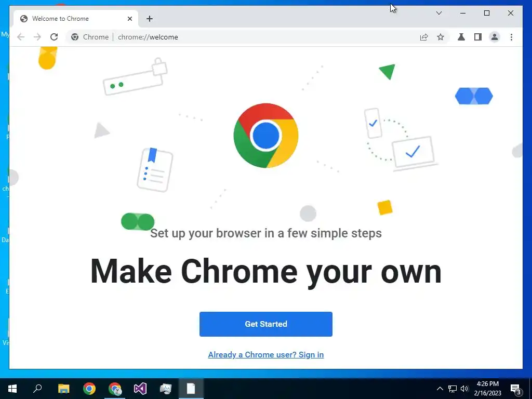Open the Windows Start menu
532x399 pixels.
pos(12,389)
